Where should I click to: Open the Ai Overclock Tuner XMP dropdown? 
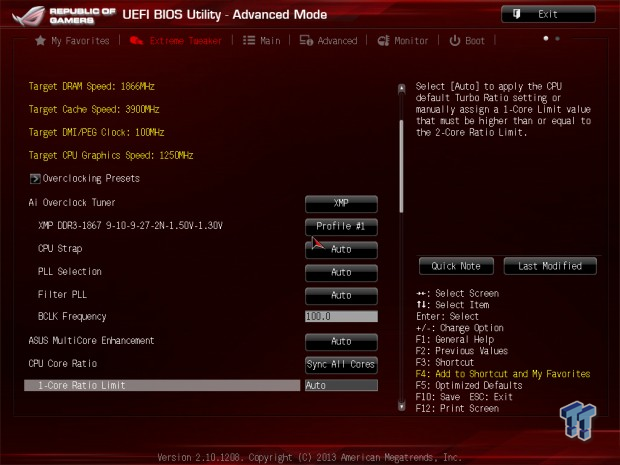(x=341, y=204)
